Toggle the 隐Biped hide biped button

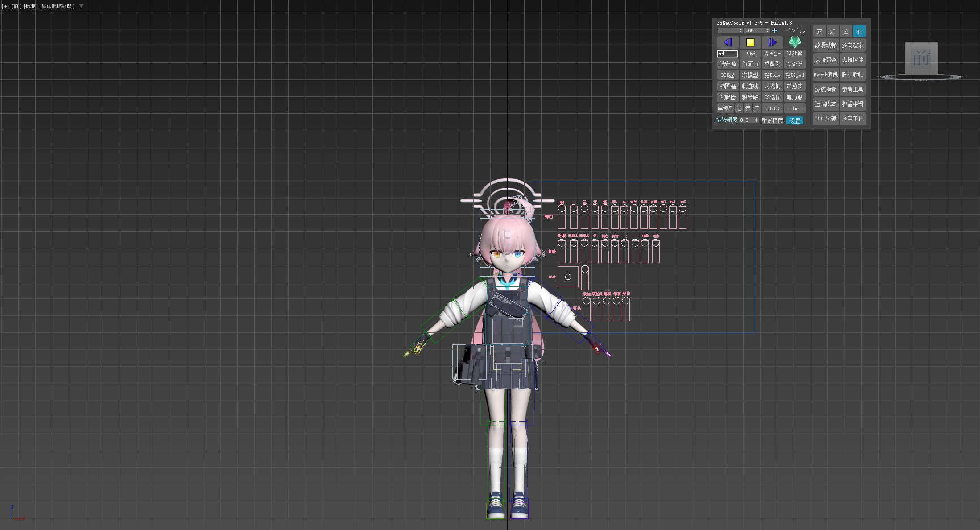(x=794, y=75)
